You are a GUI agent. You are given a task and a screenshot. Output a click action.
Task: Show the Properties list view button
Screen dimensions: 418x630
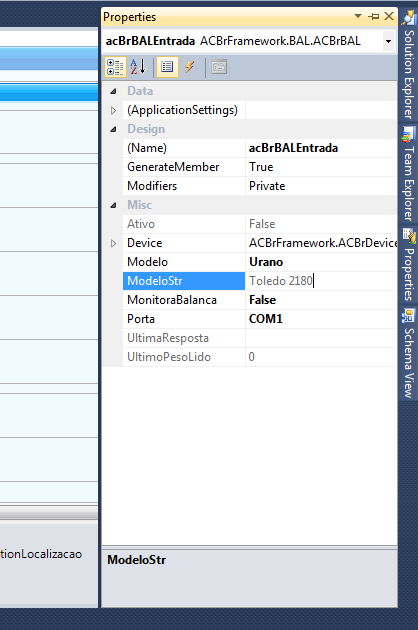(167, 67)
